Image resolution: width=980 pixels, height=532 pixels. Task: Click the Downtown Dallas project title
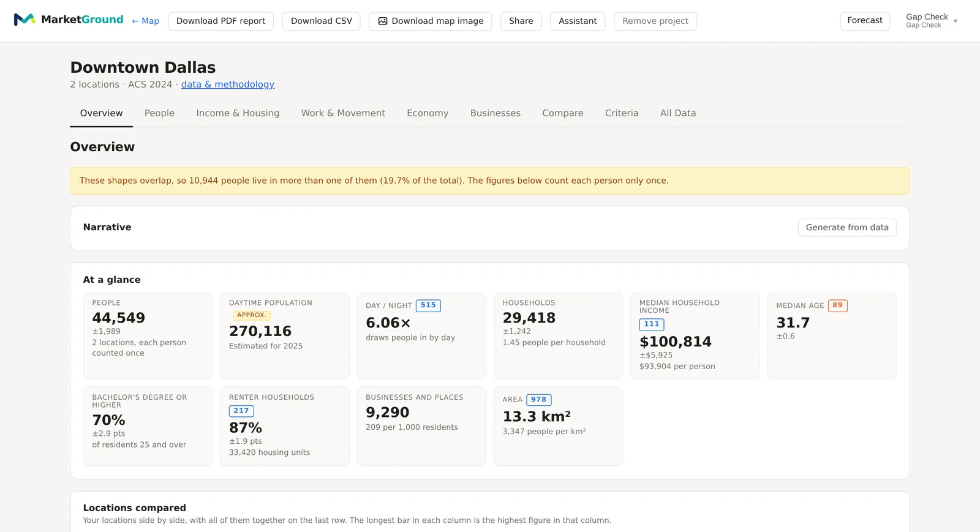click(x=143, y=67)
